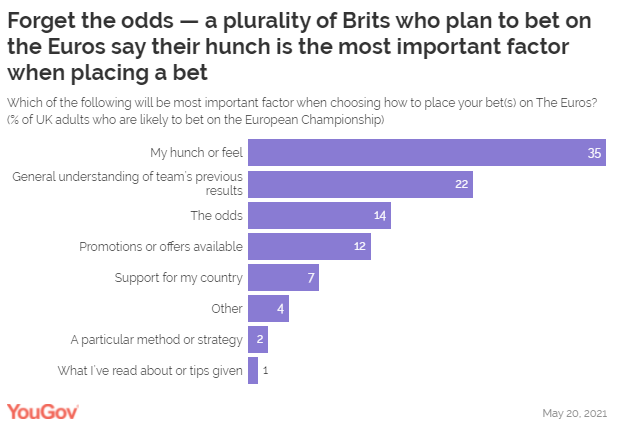Click the YouGov logo
The width and height of the screenshot is (622, 436).
coord(43,412)
